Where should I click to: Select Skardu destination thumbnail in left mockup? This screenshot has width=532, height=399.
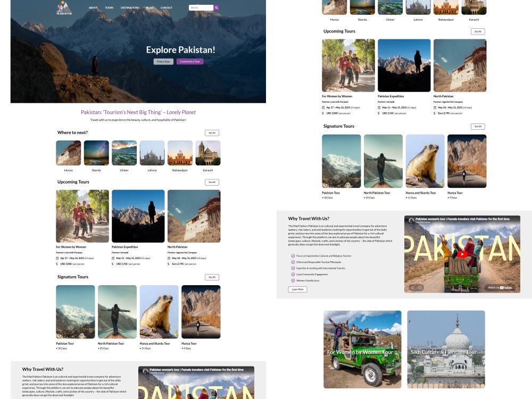[x=96, y=153]
